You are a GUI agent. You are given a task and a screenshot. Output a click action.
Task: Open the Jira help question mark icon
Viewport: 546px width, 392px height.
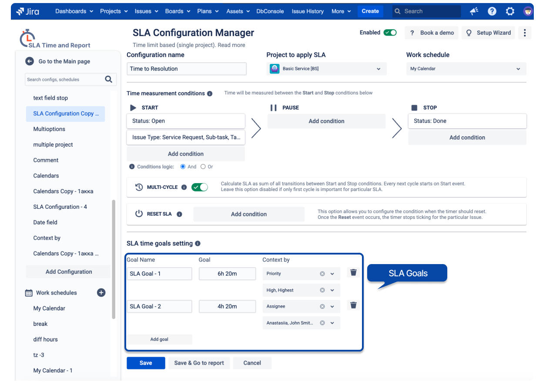click(x=492, y=11)
